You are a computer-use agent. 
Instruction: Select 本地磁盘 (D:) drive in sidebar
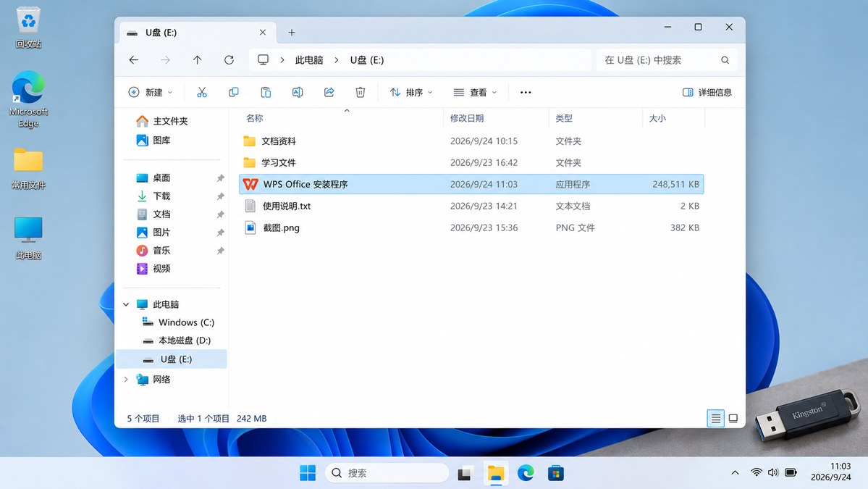click(177, 340)
